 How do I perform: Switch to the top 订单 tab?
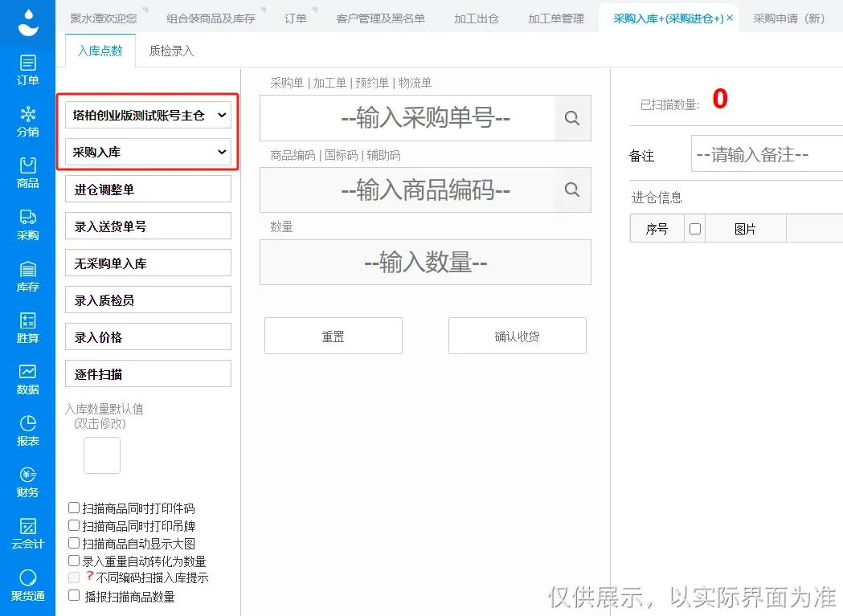click(295, 18)
